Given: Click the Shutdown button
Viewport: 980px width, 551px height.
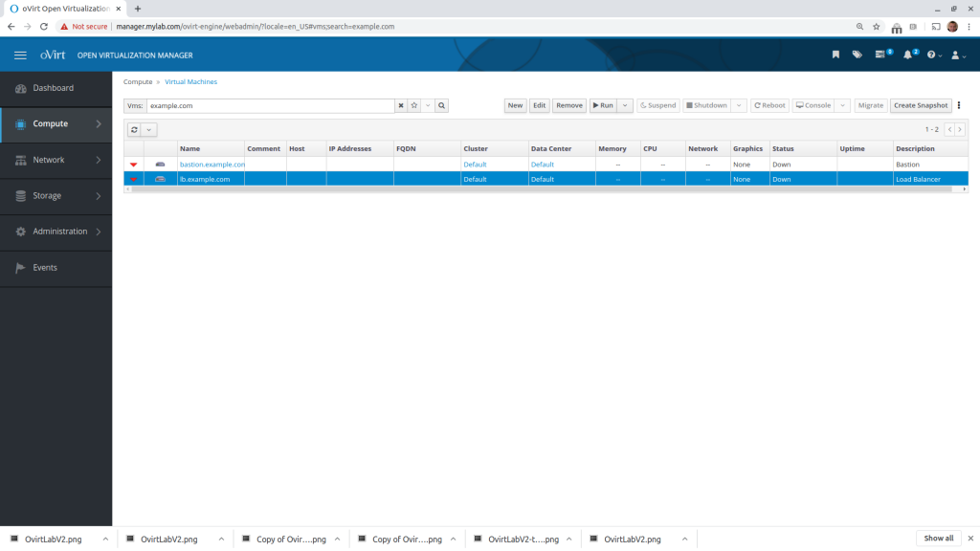Looking at the screenshot, I should 707,105.
